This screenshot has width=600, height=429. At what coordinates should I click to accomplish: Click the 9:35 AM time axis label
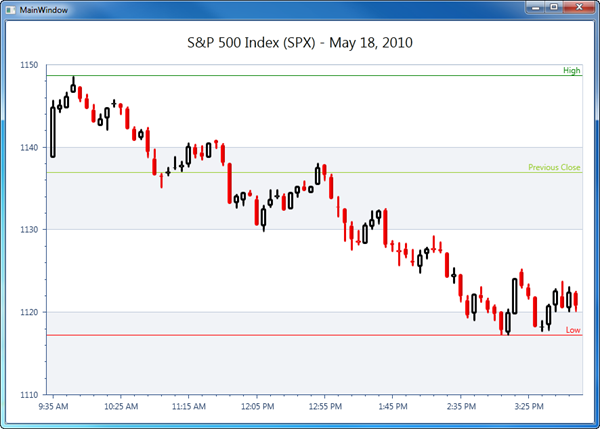click(x=53, y=406)
